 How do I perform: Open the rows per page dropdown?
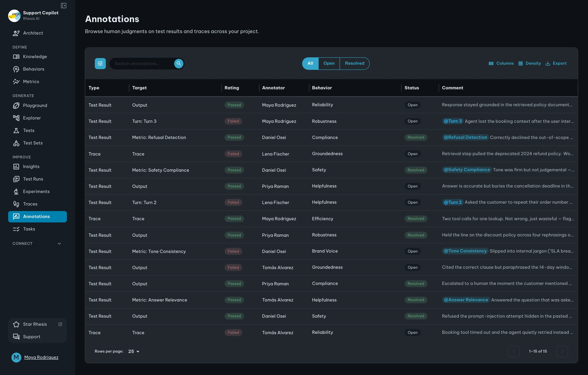134,351
